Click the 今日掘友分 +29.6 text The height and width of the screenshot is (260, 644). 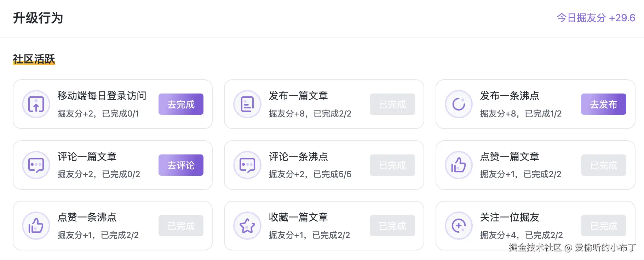pos(596,18)
